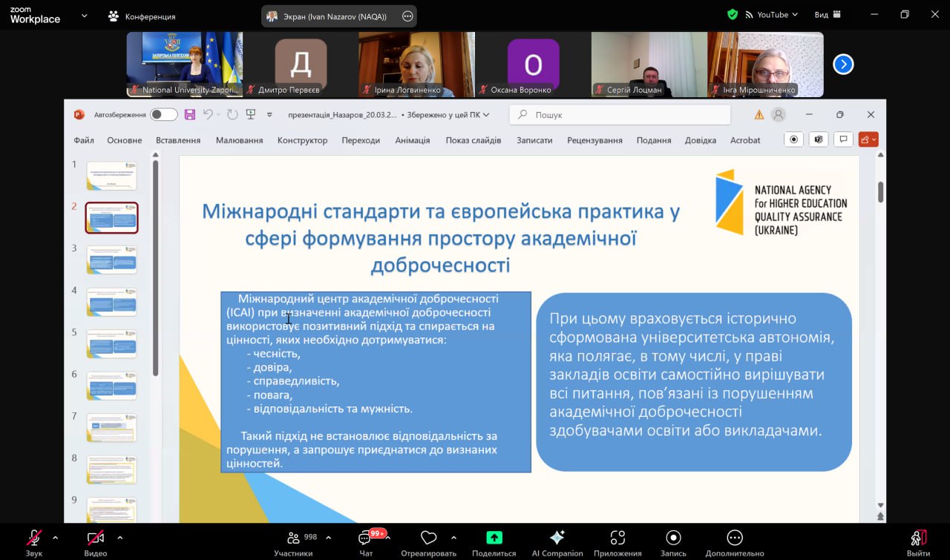Turn on the camera video button
950x560 pixels.
(95, 538)
